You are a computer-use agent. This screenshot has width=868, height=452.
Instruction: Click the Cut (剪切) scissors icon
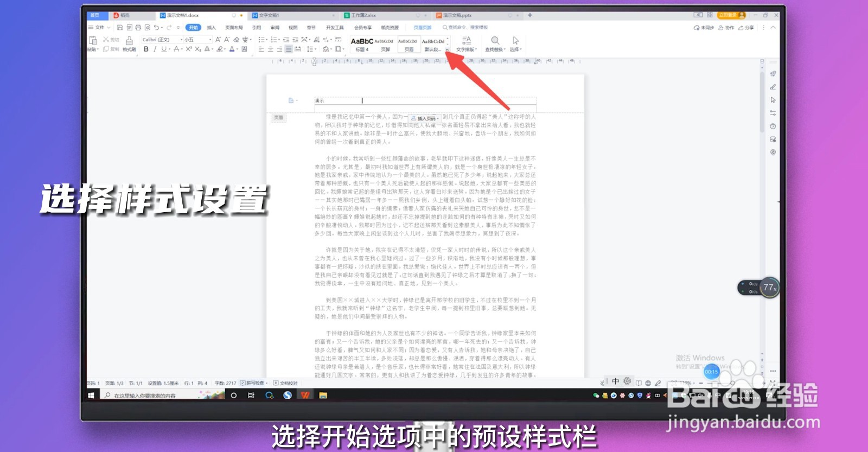click(x=106, y=40)
